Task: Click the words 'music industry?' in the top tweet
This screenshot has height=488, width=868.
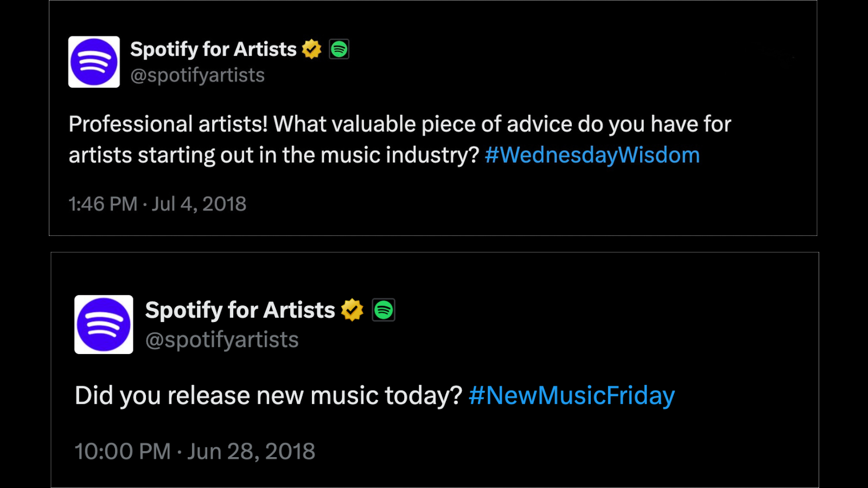Action: [x=400, y=155]
